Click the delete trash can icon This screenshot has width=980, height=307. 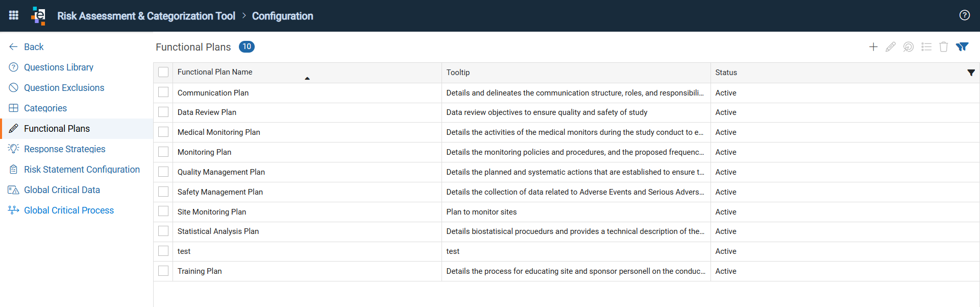pos(944,47)
